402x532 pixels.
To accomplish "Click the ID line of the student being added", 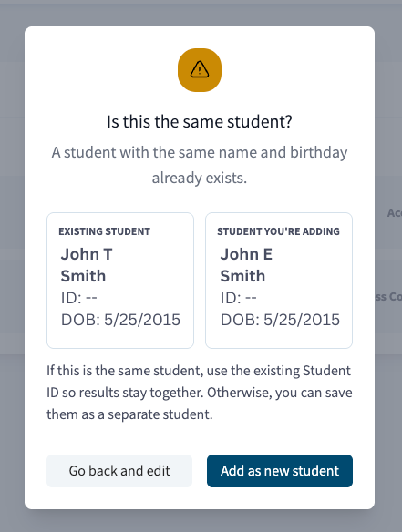I will 238,298.
